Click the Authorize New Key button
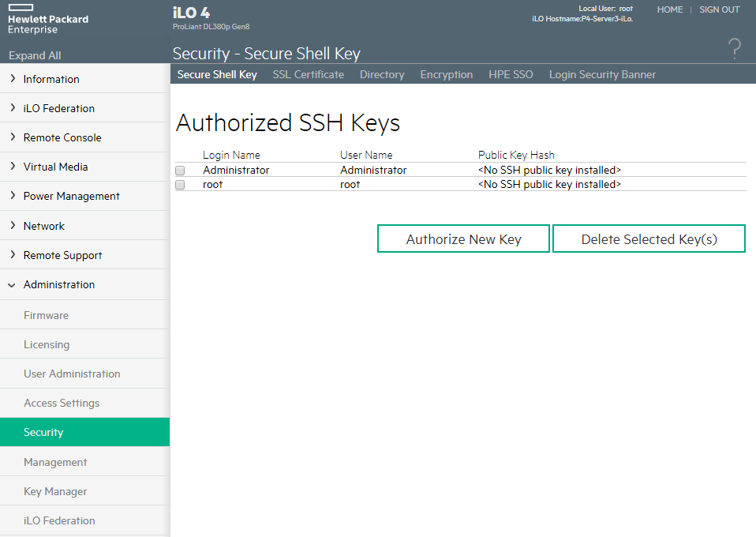 click(463, 238)
